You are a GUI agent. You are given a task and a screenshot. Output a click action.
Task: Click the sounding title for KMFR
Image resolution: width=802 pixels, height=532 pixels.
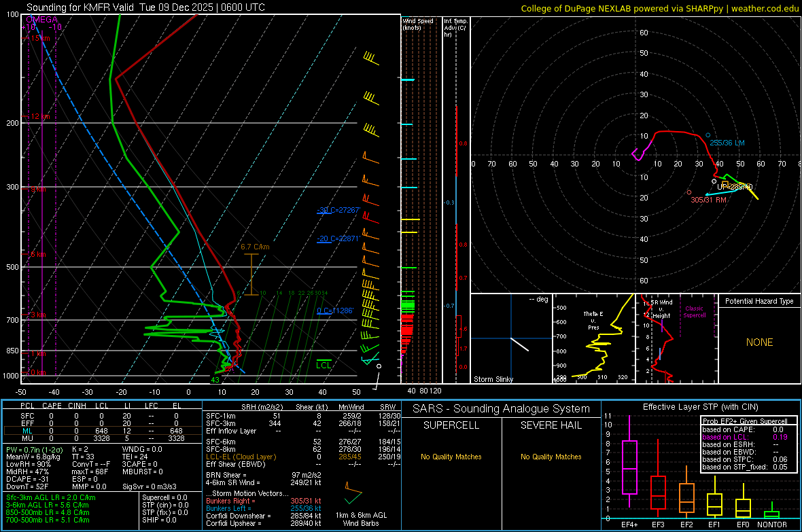pos(145,7)
